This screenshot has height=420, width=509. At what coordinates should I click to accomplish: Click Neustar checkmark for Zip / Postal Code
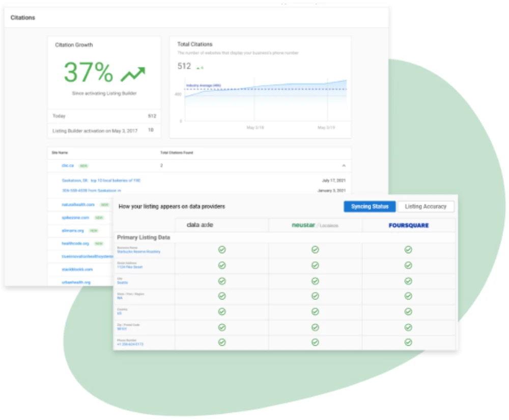coord(315,327)
